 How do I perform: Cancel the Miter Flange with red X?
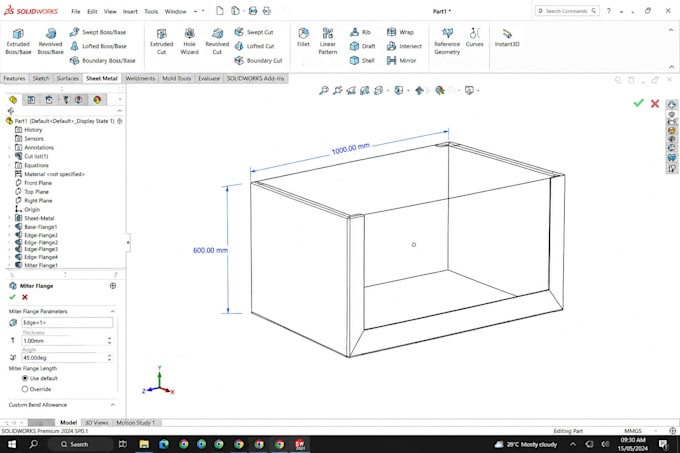(25, 297)
